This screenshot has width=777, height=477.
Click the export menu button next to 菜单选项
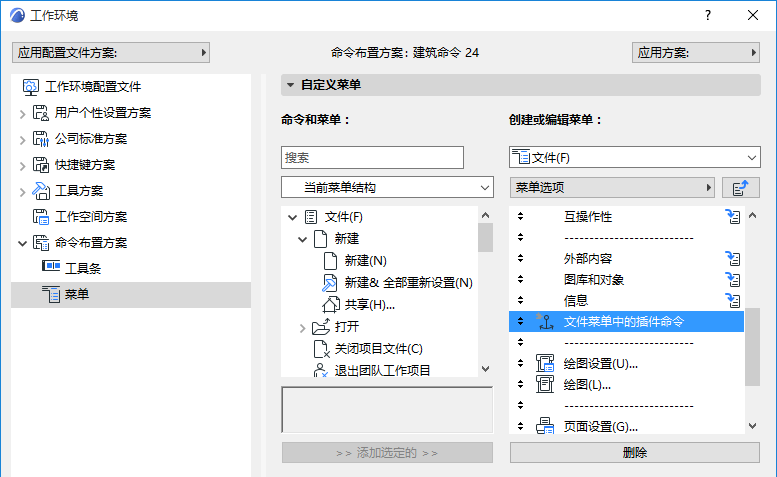pyautogui.click(x=740, y=188)
